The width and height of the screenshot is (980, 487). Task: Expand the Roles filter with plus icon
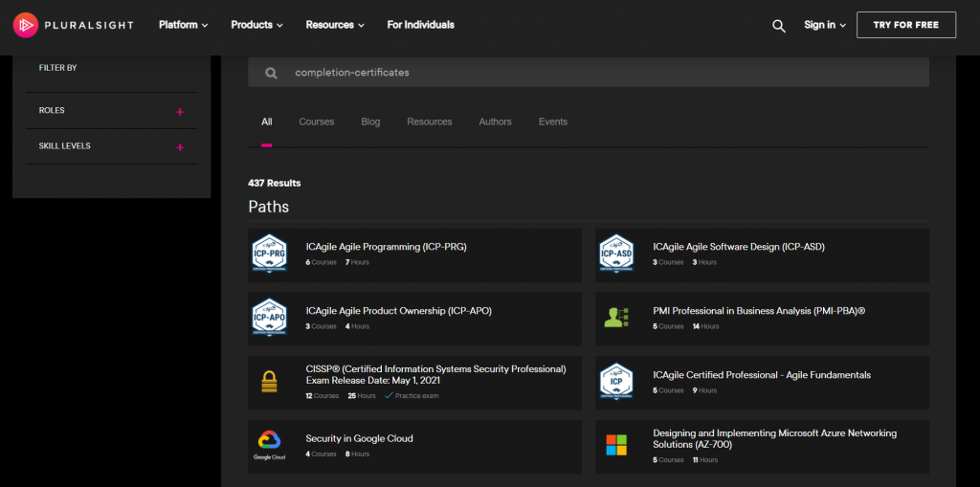180,112
